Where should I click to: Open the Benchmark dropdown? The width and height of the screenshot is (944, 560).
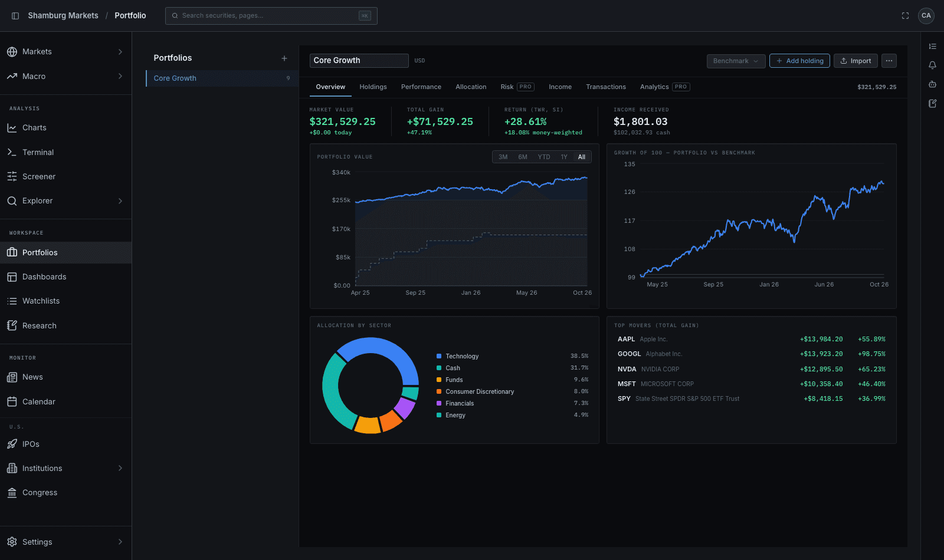click(736, 61)
